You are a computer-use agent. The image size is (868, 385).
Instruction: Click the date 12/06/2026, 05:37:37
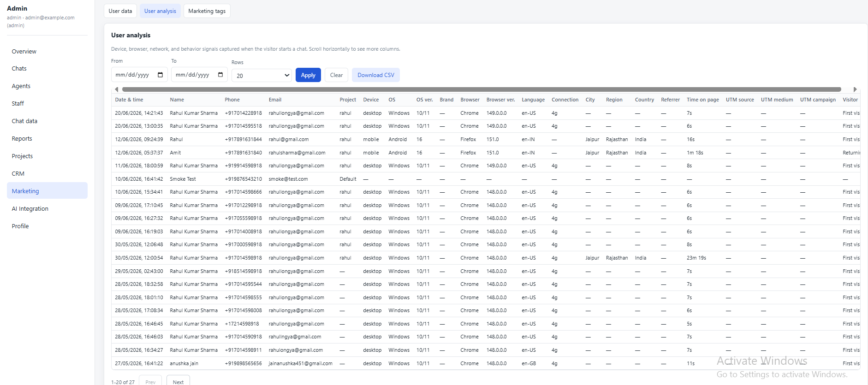pyautogui.click(x=139, y=153)
